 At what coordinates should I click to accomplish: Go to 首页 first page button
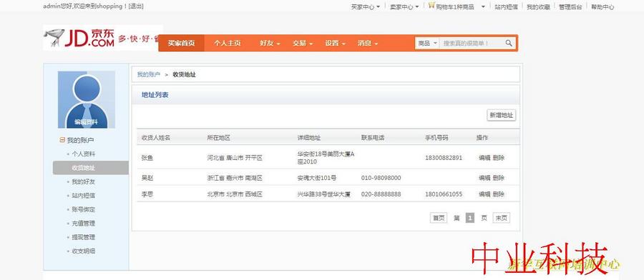(438, 218)
